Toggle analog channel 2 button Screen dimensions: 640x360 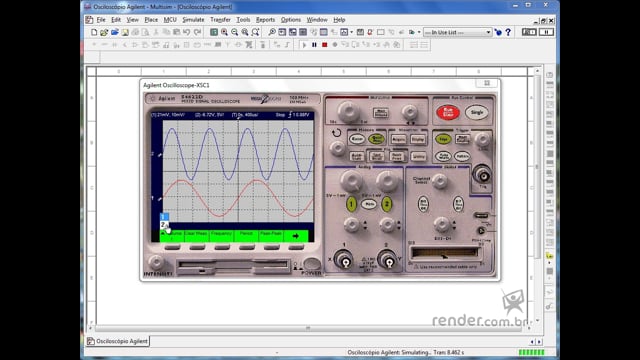click(387, 204)
